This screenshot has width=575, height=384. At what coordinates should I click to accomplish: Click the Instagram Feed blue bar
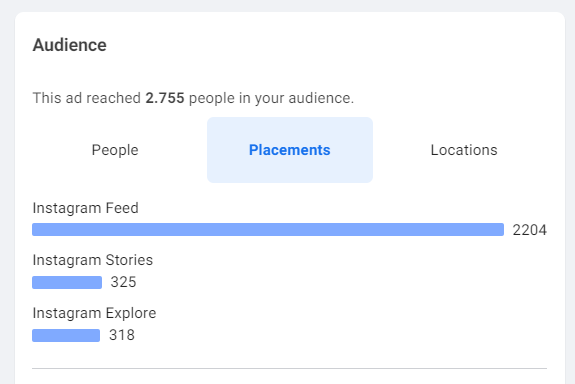(x=268, y=230)
